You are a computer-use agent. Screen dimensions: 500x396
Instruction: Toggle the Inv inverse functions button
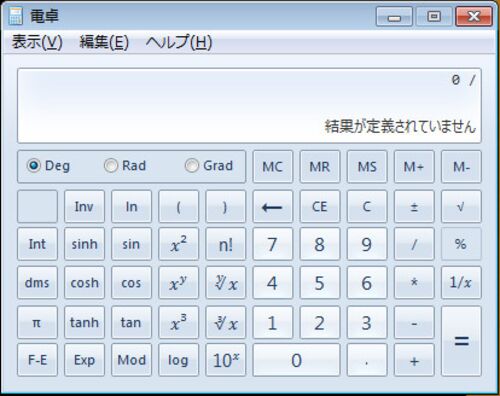pyautogui.click(x=84, y=207)
